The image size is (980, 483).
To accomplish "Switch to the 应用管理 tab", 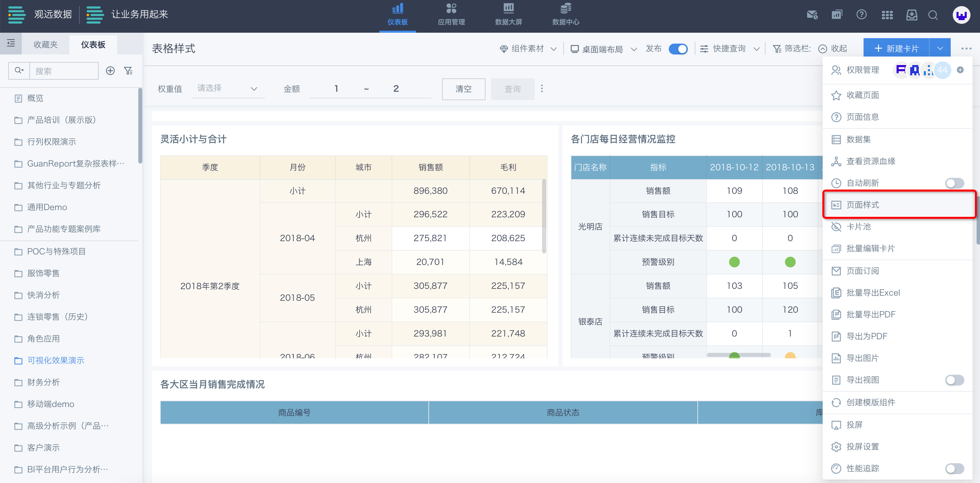I will point(451,15).
